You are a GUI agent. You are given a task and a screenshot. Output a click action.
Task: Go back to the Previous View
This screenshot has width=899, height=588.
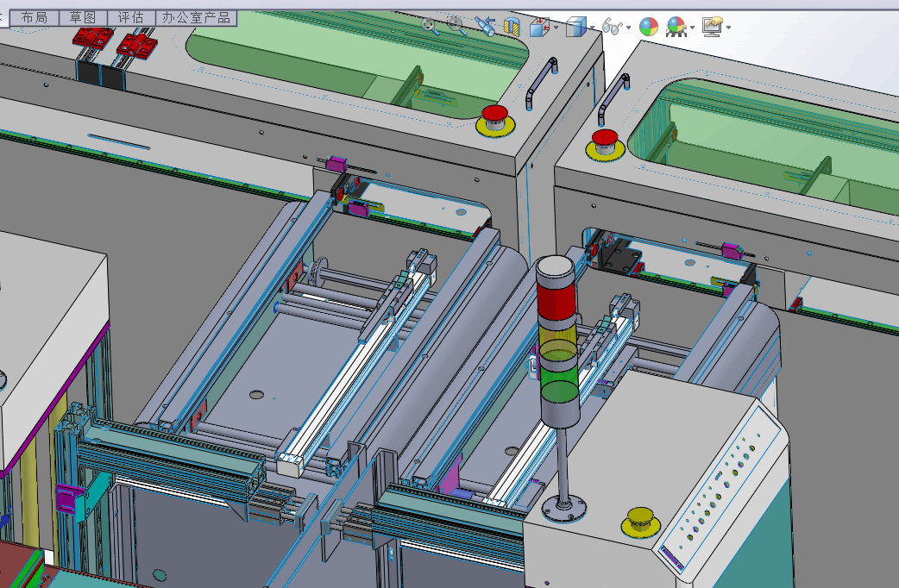pyautogui.click(x=485, y=27)
